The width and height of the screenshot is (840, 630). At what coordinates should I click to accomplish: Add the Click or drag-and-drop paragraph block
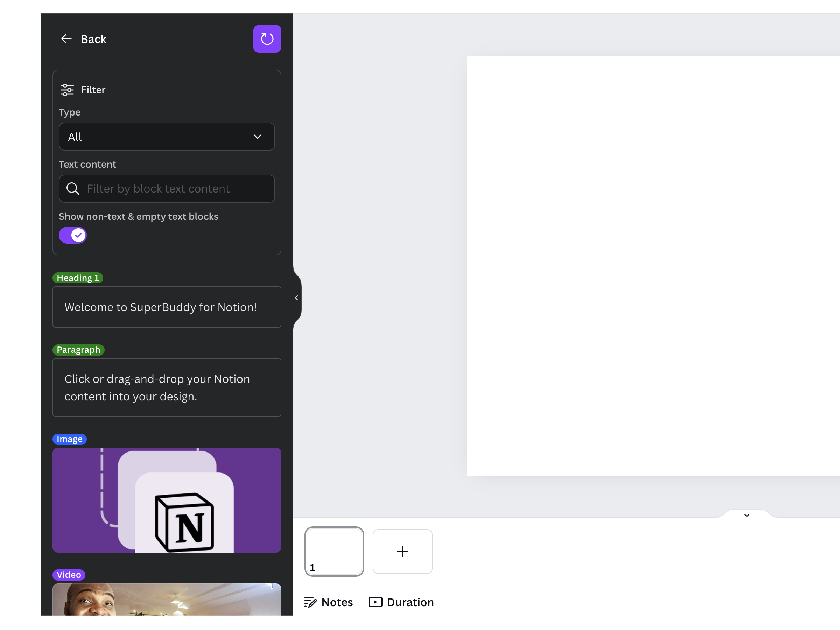(167, 387)
